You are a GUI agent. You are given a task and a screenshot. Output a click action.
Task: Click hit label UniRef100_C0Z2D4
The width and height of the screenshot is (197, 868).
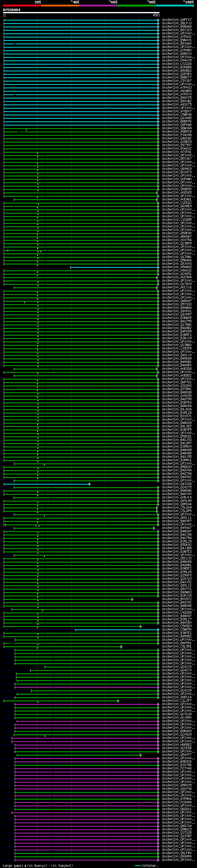tap(177, 64)
